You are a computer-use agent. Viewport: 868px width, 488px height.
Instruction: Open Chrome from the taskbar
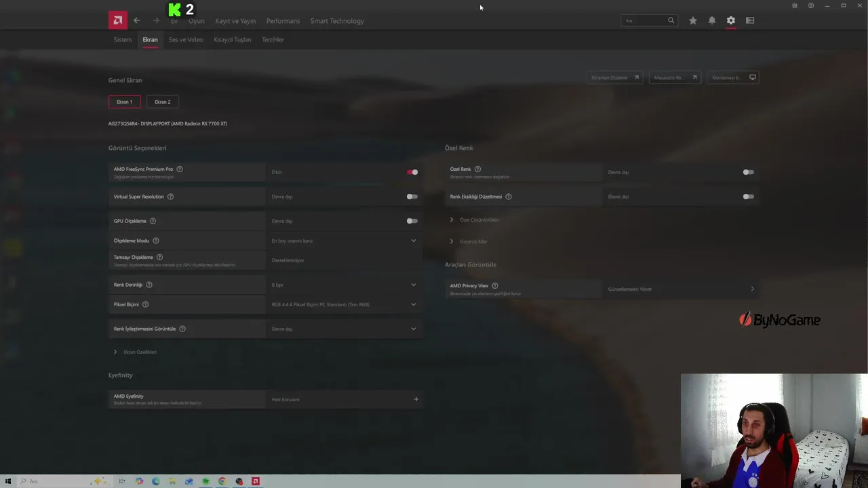click(x=222, y=481)
